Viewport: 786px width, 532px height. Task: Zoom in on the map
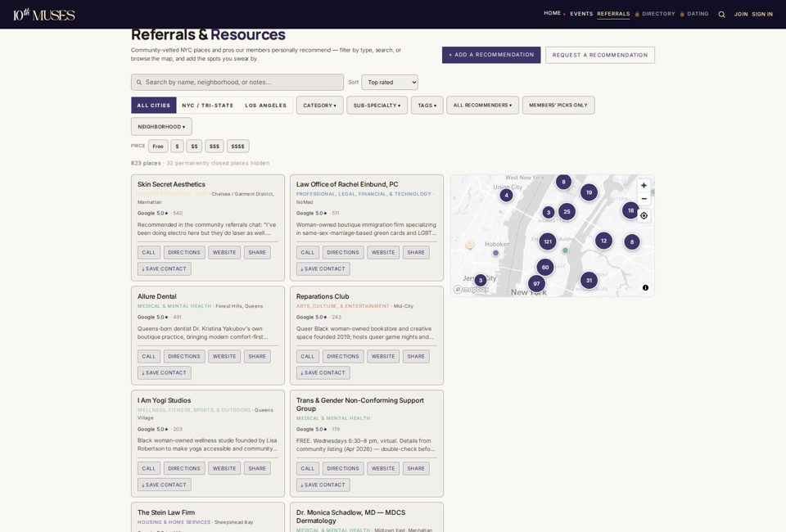[x=644, y=185]
